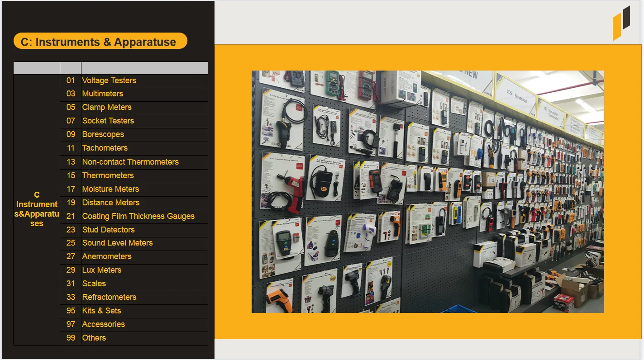This screenshot has height=360, width=644.
Task: Click the store display wall photo
Action: (x=428, y=191)
